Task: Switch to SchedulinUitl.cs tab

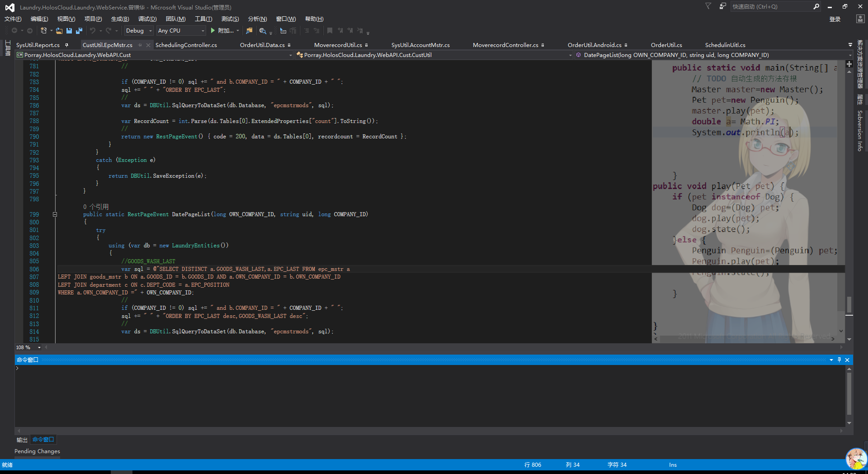Action: tap(725, 45)
